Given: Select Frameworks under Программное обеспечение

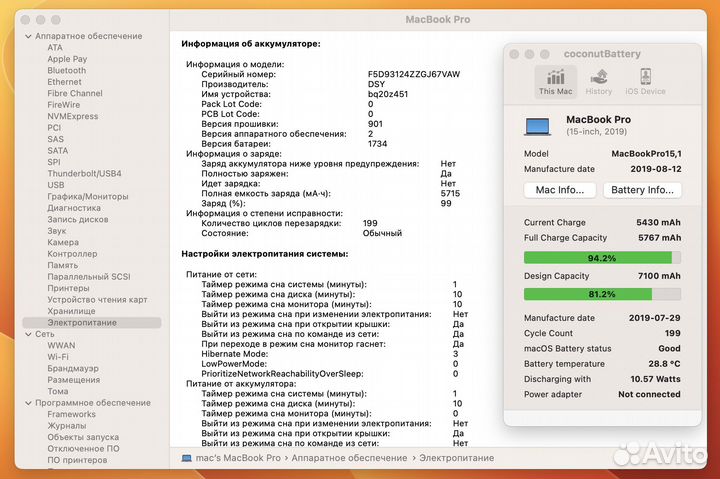Looking at the screenshot, I should 71,414.
